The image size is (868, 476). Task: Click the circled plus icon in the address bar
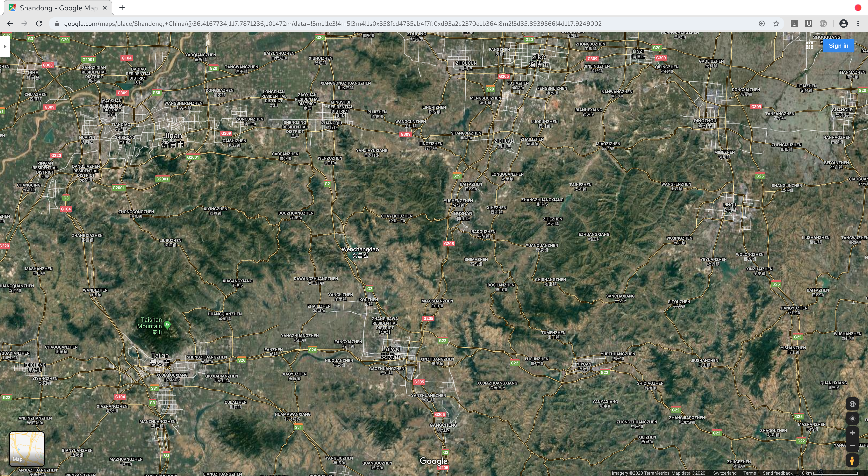[762, 24]
